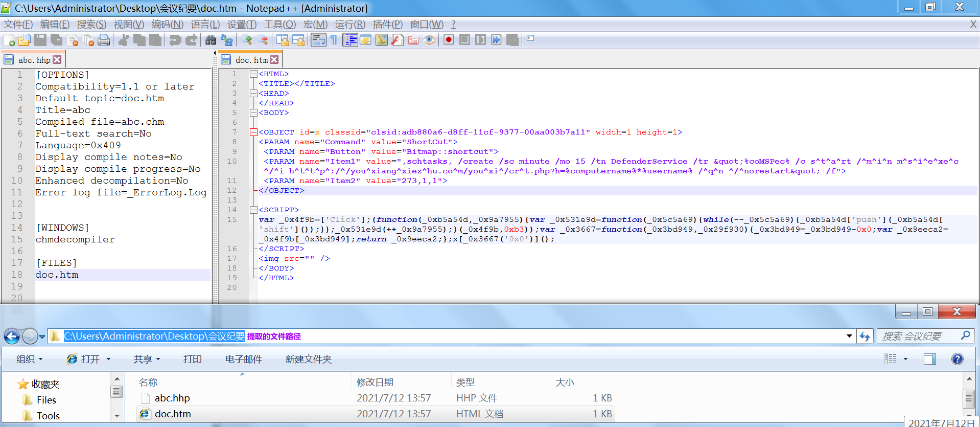This screenshot has height=427, width=980.
Task: Open the Replace dialog icon
Action: (x=227, y=40)
